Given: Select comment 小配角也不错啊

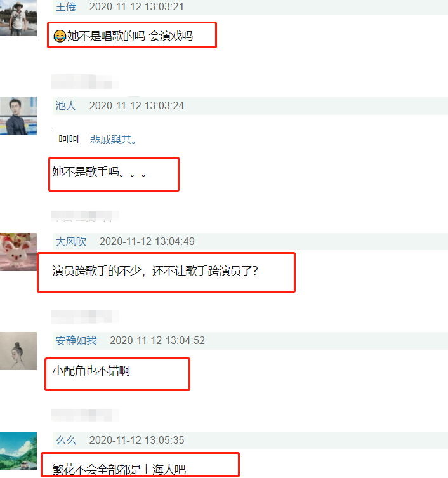Looking at the screenshot, I should tap(91, 371).
